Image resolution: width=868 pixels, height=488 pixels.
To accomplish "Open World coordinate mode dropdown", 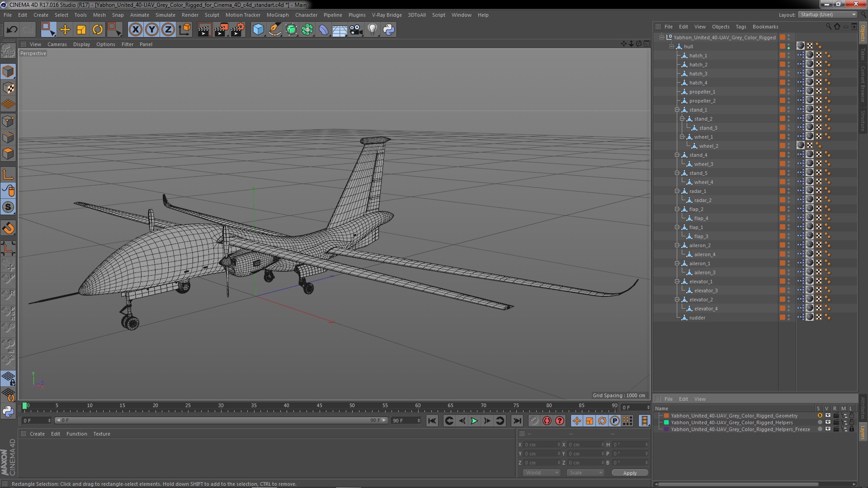I will 541,473.
